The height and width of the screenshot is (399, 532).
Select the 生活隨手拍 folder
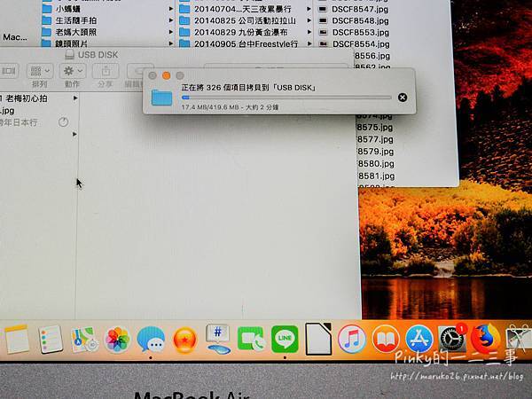pos(76,20)
